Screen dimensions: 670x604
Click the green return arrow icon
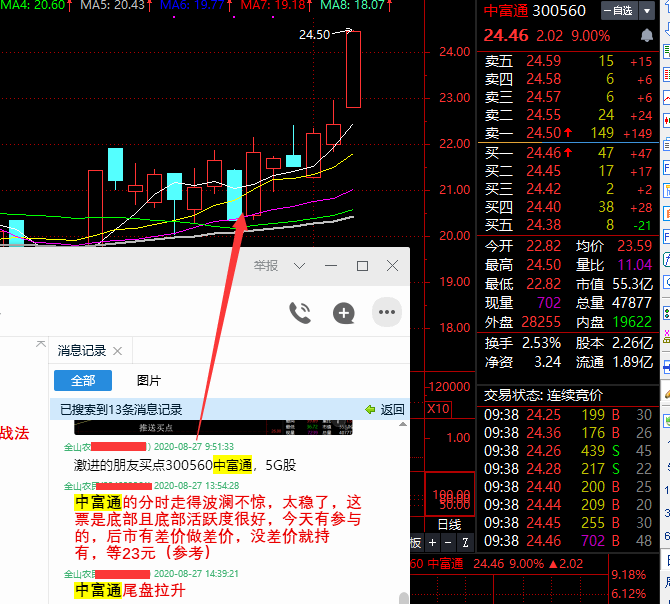370,410
